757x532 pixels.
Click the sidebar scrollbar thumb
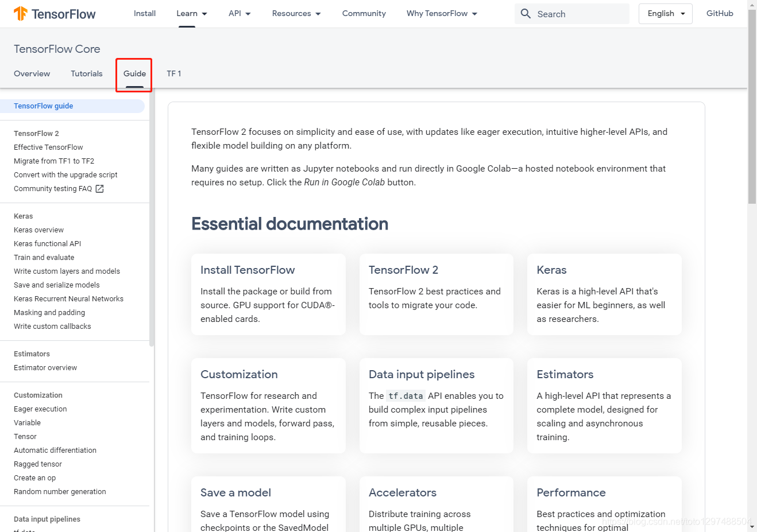pos(152,218)
